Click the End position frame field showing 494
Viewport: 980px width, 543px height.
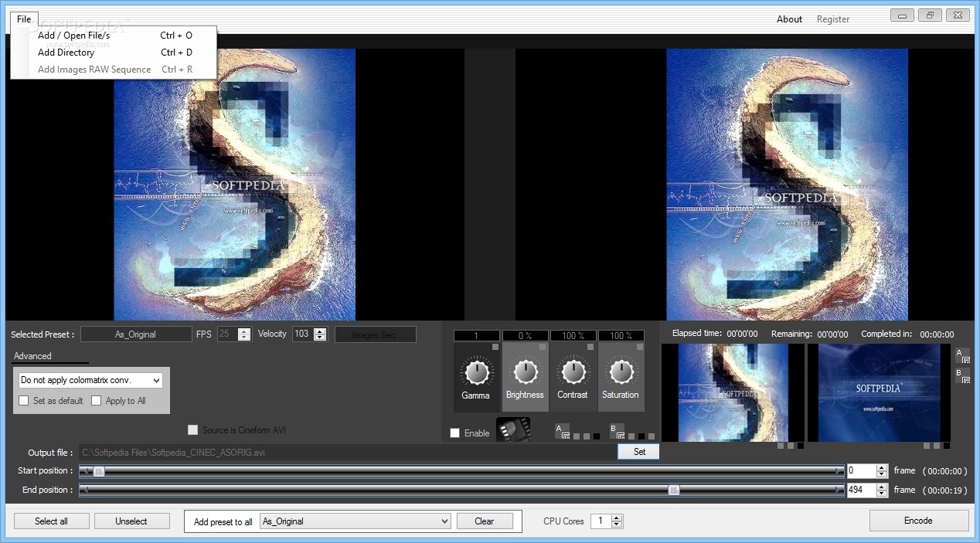(862, 490)
